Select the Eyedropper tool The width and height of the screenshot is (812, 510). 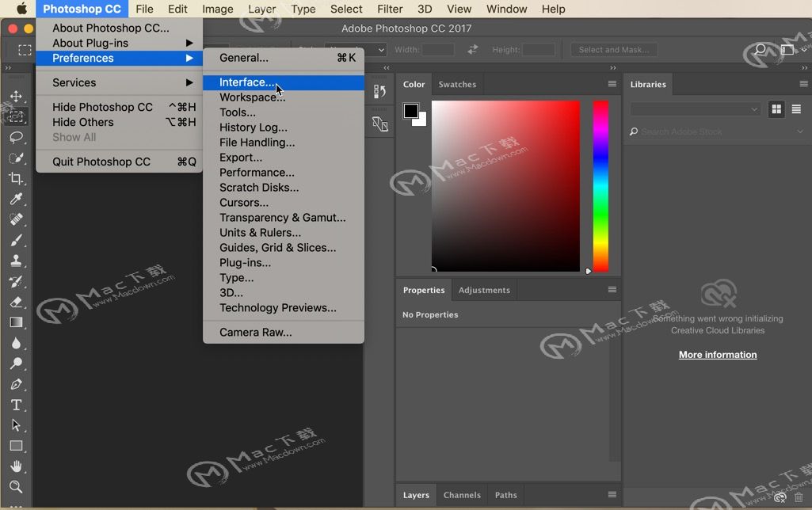click(x=16, y=199)
